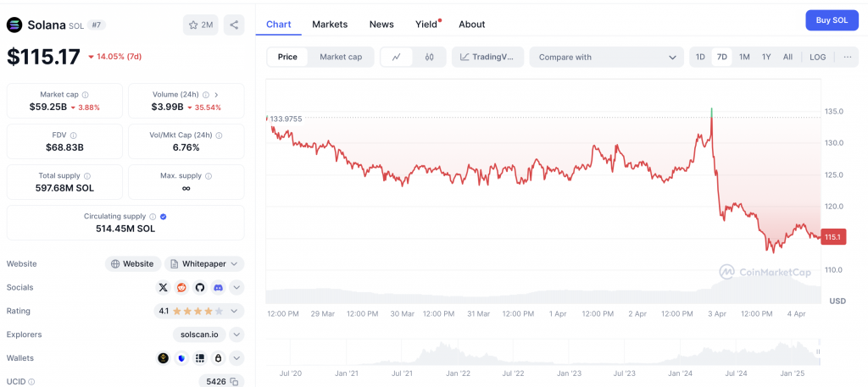
Task: Toggle the LOG scale option
Action: tap(818, 57)
